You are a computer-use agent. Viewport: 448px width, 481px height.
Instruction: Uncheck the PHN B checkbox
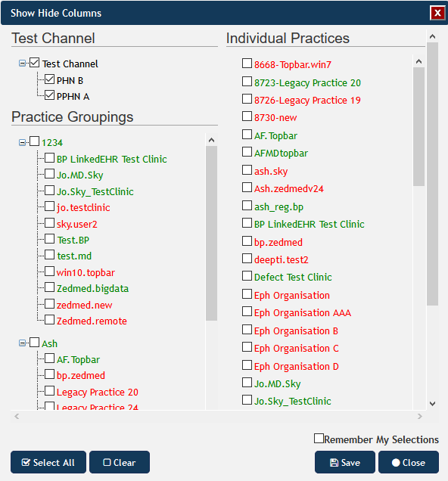coord(49,79)
